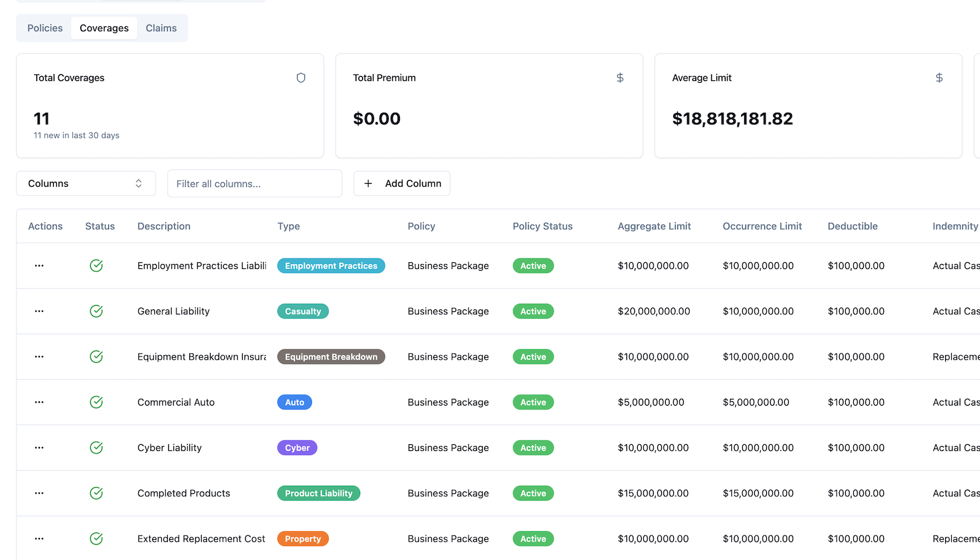980x560 pixels.
Task: Open actions ellipsis for Completed Products row
Action: pyautogui.click(x=39, y=493)
